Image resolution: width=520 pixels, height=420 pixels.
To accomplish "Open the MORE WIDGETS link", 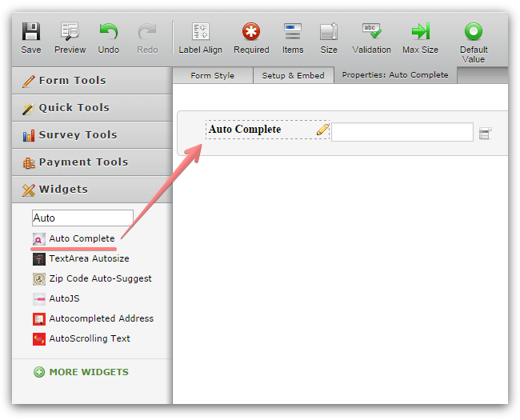I will pyautogui.click(x=89, y=372).
